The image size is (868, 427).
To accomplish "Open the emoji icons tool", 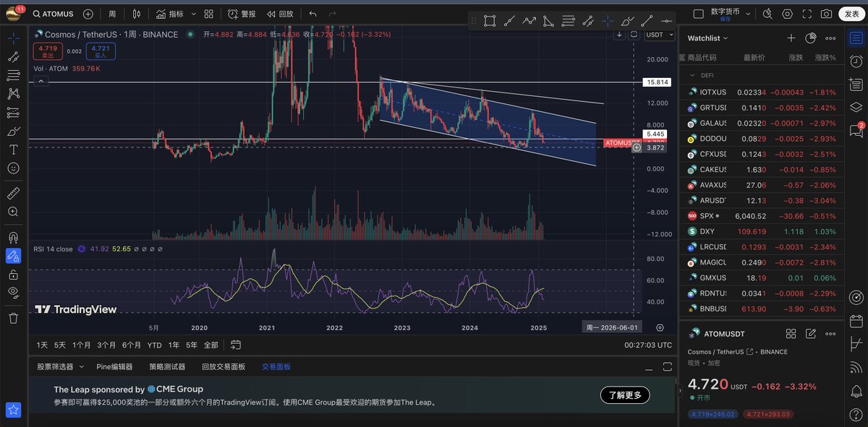I will click(x=13, y=168).
